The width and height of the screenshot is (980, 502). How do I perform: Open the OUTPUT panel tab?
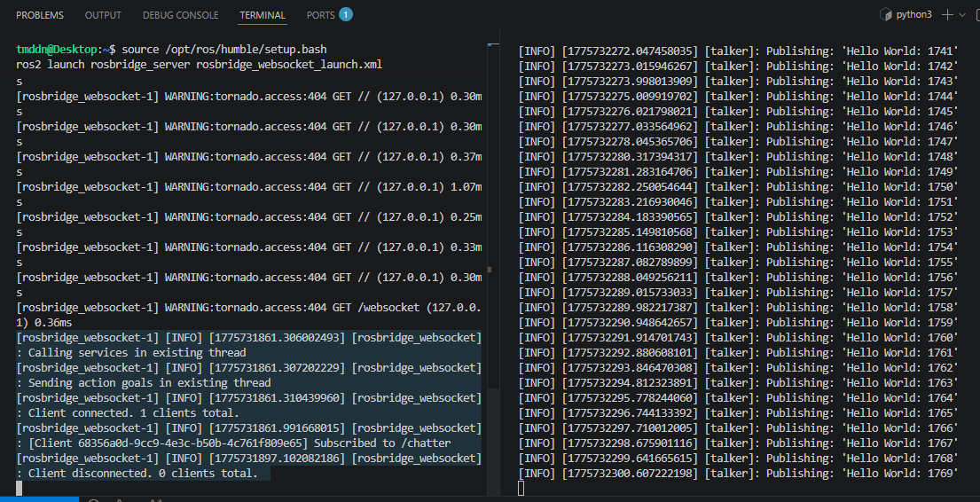tap(103, 15)
